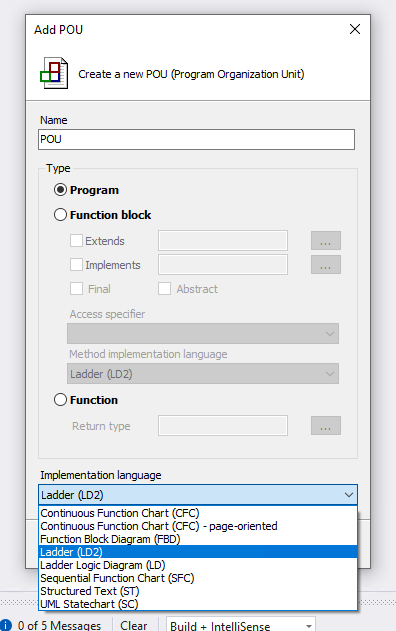
Task: Open the Method implementation language combo box
Action: tap(203, 374)
